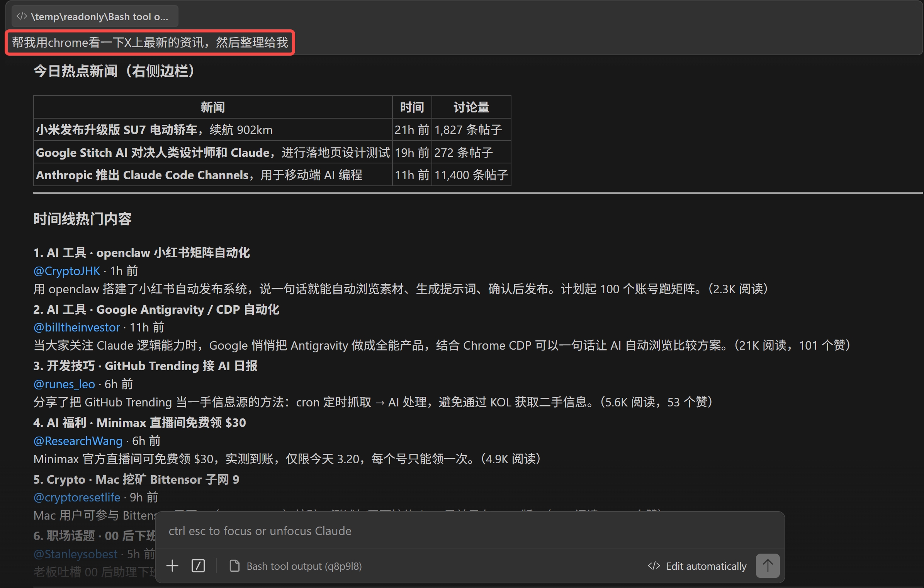The image size is (924, 588).
Task: Click the 19h 前 time cell
Action: [x=412, y=152]
